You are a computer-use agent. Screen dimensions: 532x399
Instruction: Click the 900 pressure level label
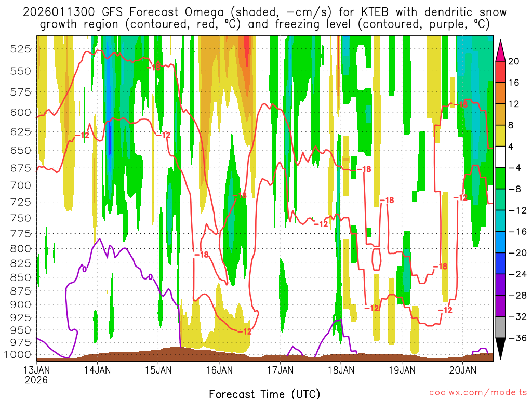[21, 304]
